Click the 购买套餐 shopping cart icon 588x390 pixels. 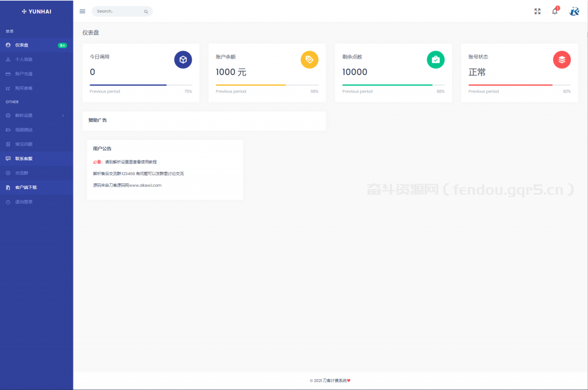(x=7, y=88)
